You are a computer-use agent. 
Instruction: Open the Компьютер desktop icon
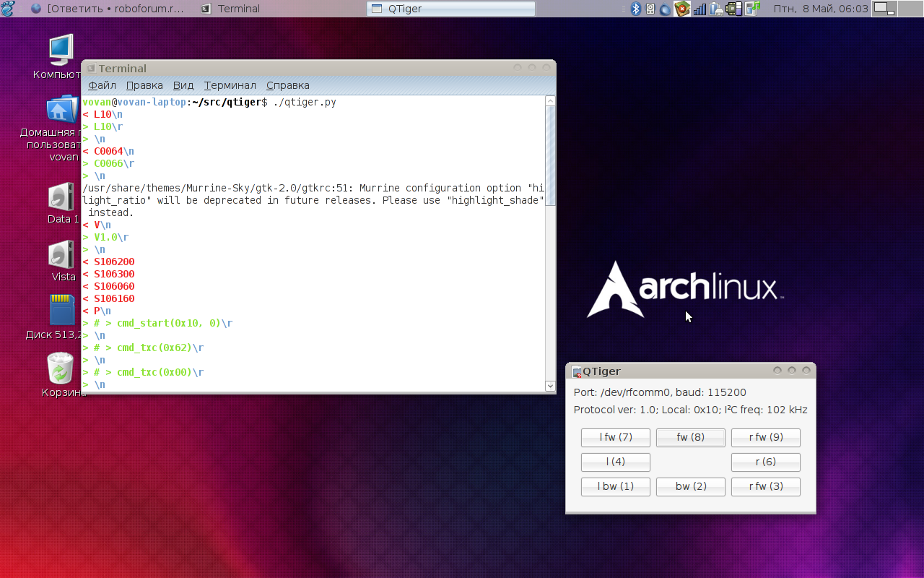coord(61,51)
